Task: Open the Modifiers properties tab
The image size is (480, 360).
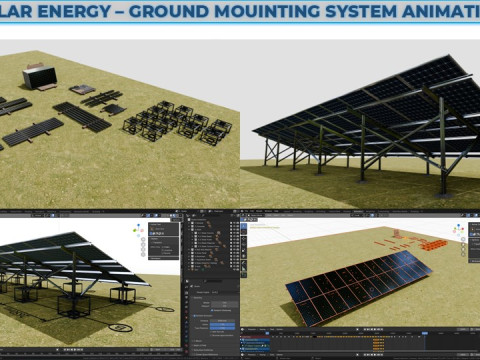Action: (x=186, y=322)
